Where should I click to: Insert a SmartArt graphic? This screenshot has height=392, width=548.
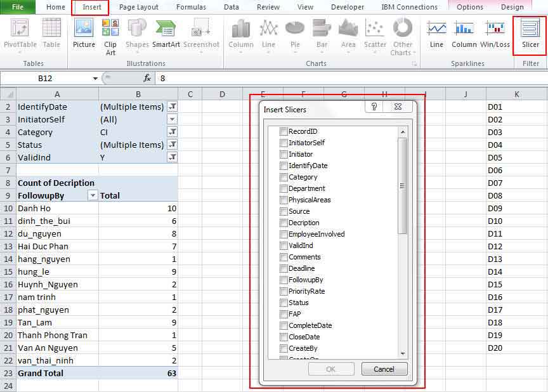pyautogui.click(x=166, y=34)
